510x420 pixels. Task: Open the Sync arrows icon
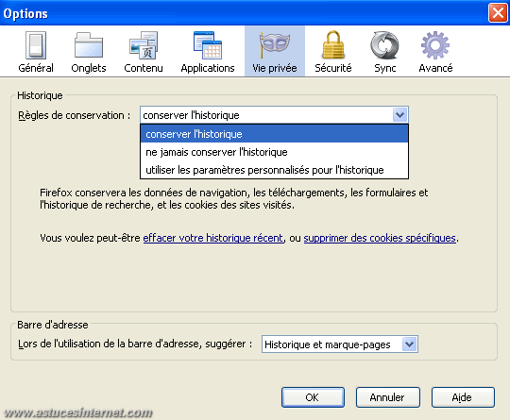pyautogui.click(x=384, y=45)
